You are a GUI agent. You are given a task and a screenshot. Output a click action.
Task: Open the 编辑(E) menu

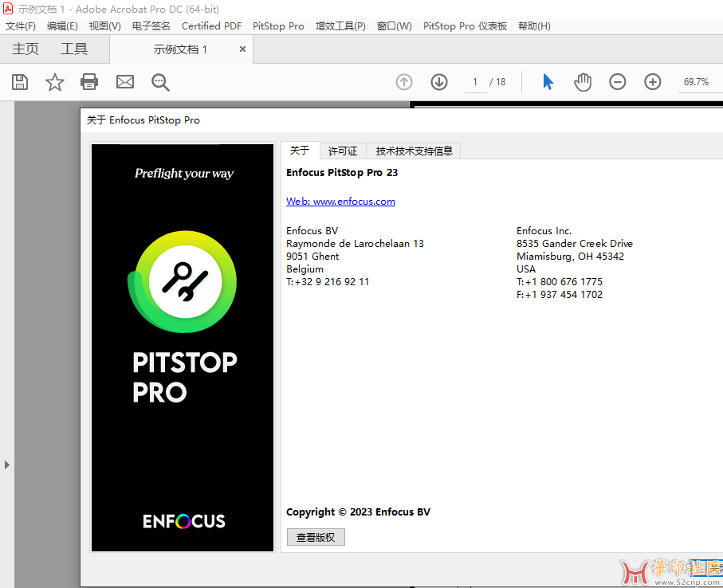(62, 26)
